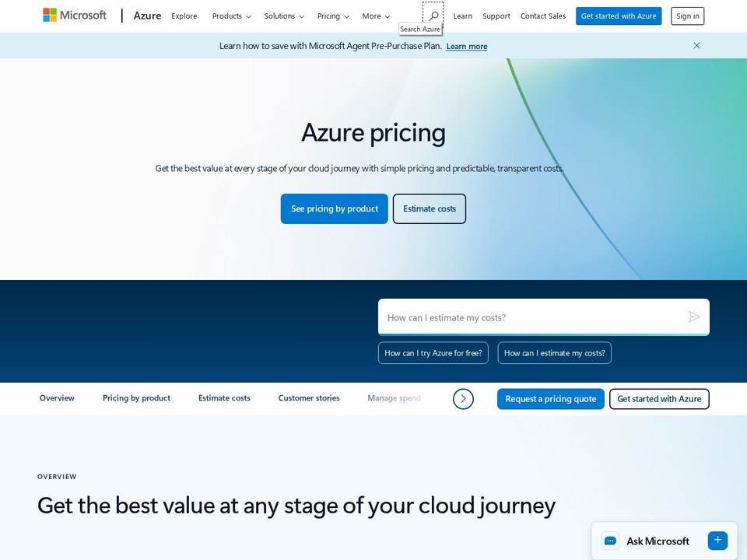Click the send arrow in the chat box
Image resolution: width=747 pixels, height=560 pixels.
pyautogui.click(x=693, y=317)
